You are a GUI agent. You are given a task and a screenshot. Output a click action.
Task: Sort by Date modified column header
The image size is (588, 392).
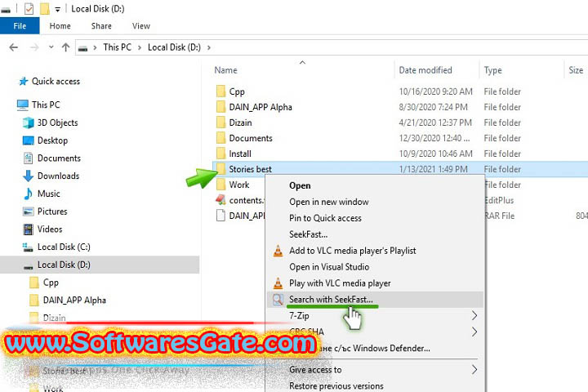point(425,70)
